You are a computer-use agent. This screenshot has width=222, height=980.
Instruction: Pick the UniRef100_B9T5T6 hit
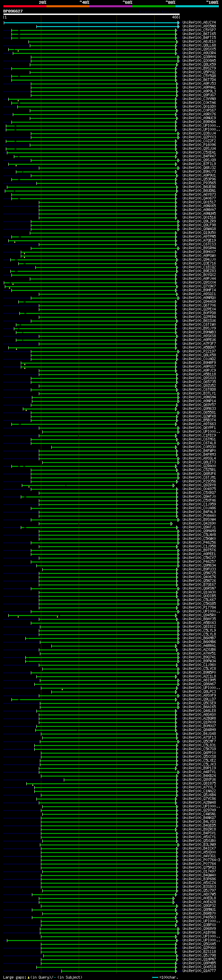coord(199,550)
